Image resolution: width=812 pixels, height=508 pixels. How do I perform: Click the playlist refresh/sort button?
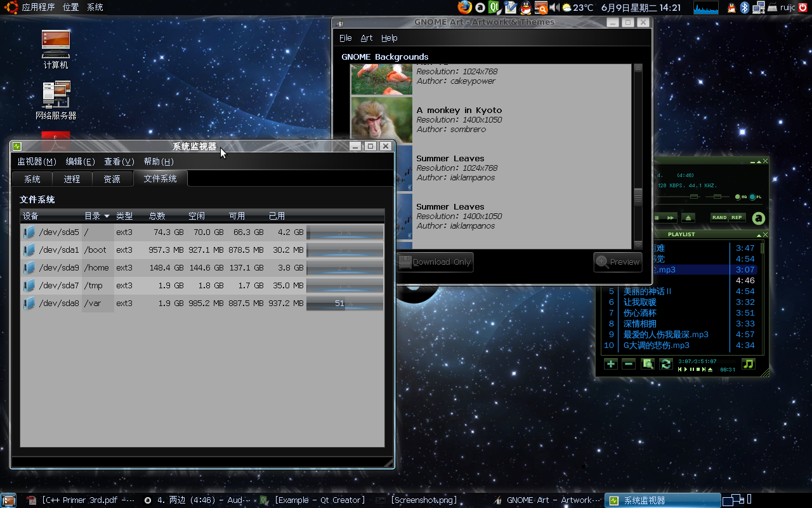click(x=665, y=364)
